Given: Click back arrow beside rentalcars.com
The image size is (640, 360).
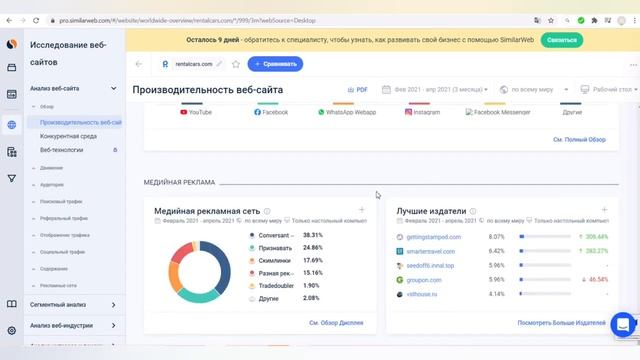Looking at the screenshot, I should tap(139, 64).
